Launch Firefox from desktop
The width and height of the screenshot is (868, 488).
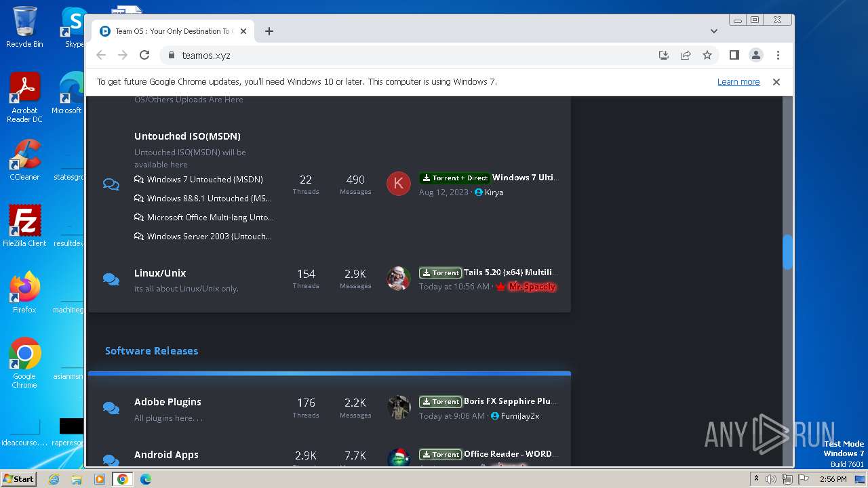click(x=24, y=293)
